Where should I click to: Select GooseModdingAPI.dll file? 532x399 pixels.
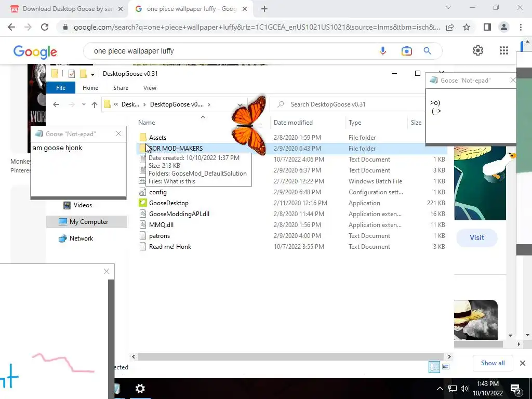pos(179,214)
